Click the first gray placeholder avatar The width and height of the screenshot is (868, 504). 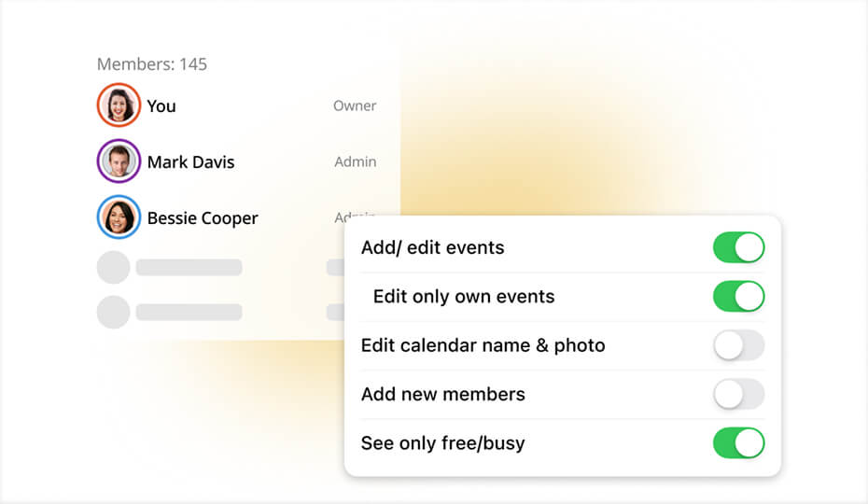point(114,268)
